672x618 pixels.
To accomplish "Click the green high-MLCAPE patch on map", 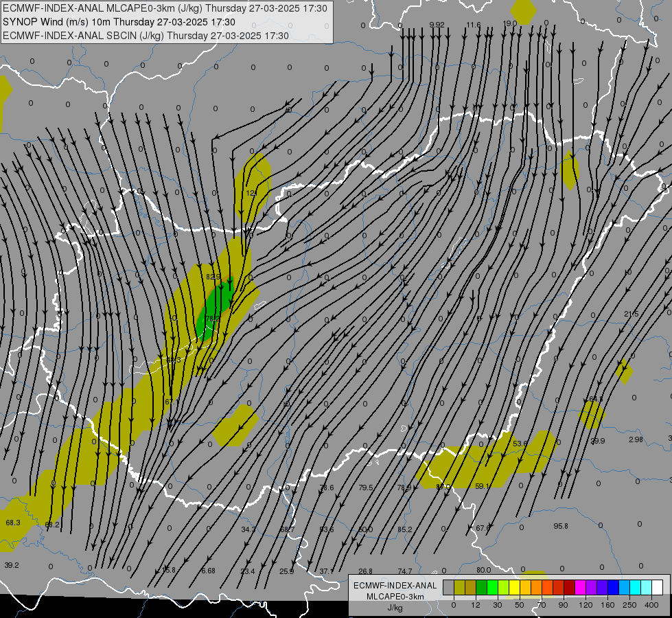I will coord(216,309).
